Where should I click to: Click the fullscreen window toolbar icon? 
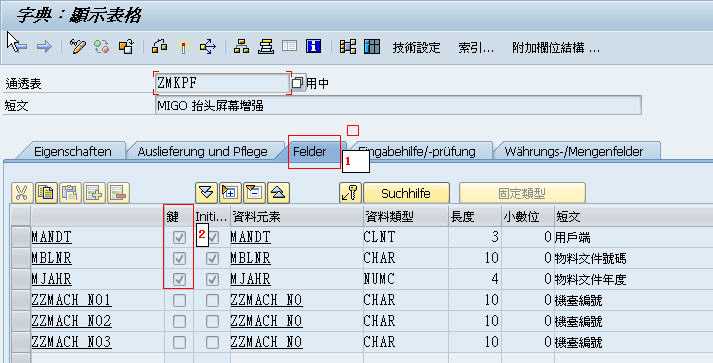coord(290,46)
